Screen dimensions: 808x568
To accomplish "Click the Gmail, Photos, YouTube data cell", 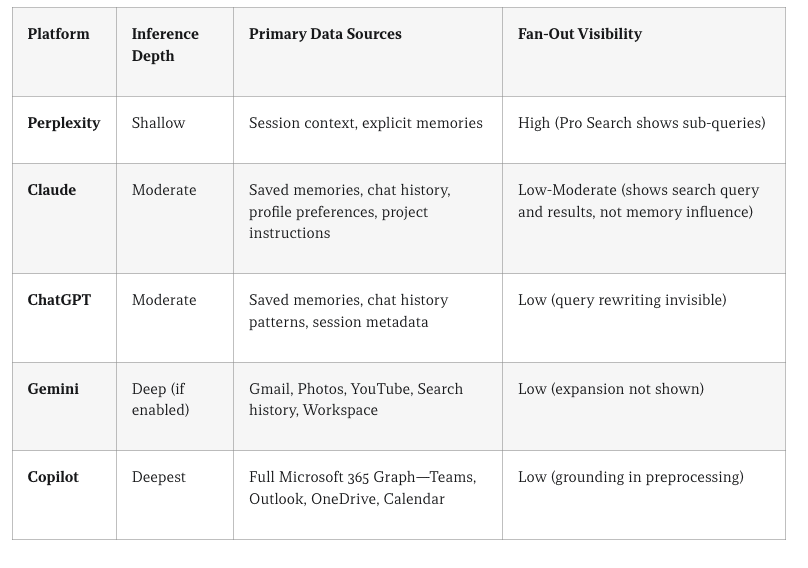I will tap(355, 399).
